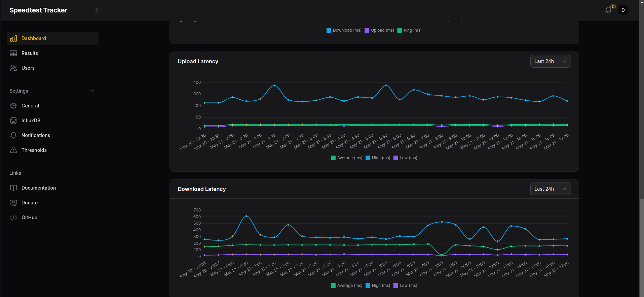Screen dimensions: 644x297
Task: Click the Documentation book icon
Action: [13, 188]
